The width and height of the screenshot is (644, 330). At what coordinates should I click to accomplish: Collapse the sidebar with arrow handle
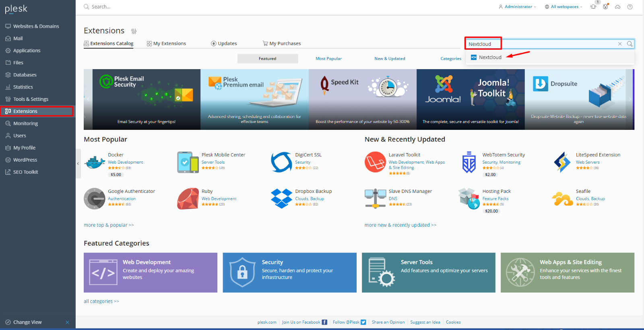(78, 164)
